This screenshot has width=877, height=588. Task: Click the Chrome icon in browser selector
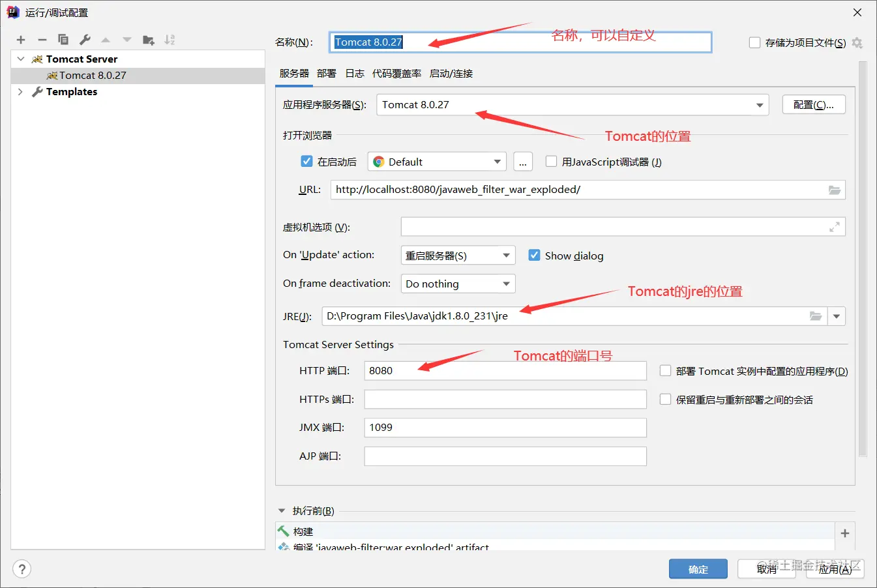point(379,162)
